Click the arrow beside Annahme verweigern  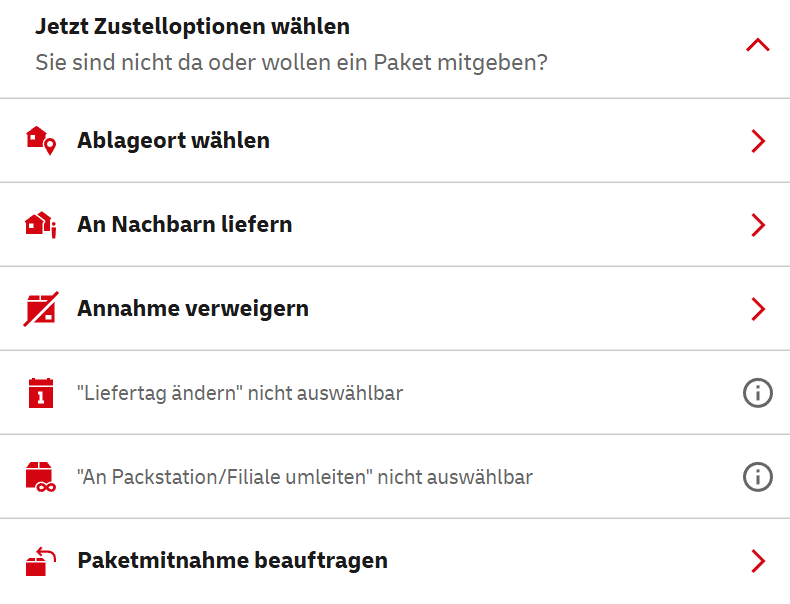coord(758,309)
